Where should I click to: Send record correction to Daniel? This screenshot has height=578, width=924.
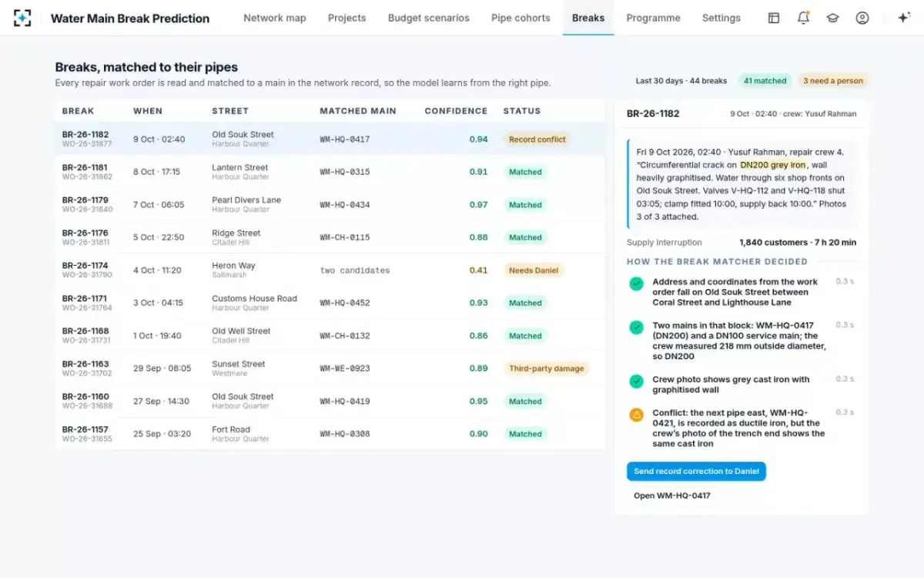[x=696, y=472]
